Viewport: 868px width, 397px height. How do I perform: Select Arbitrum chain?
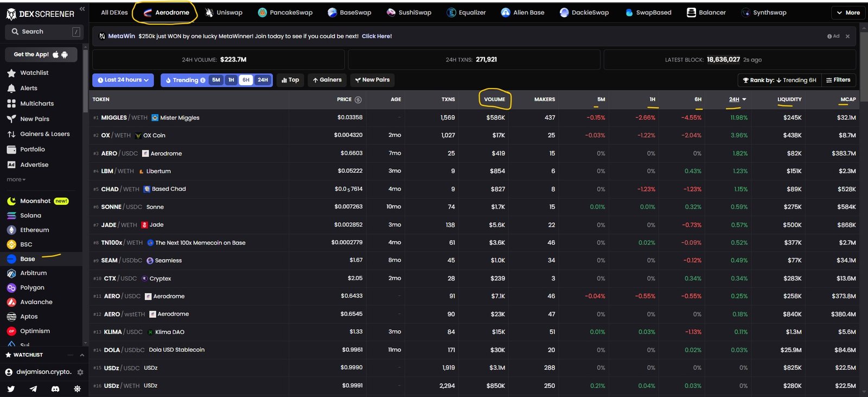pos(33,273)
